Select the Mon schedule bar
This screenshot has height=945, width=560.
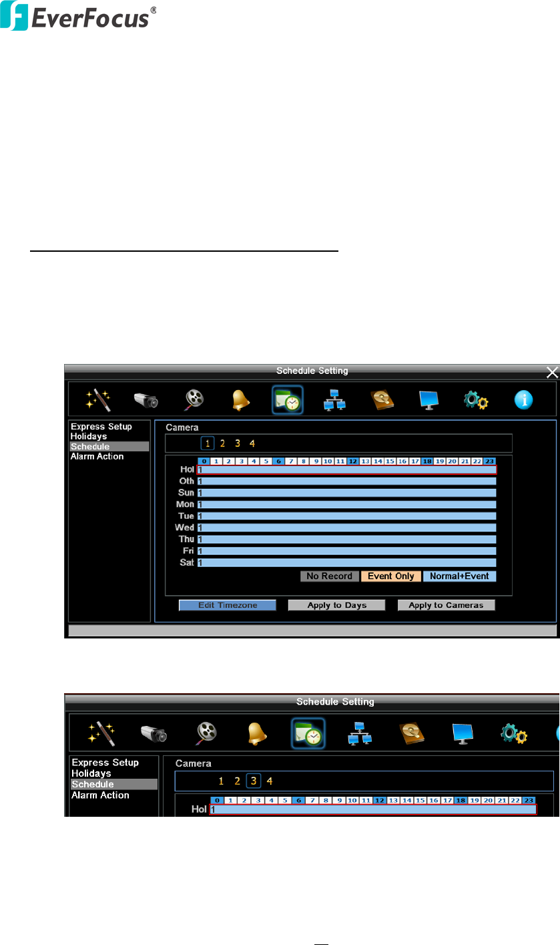[x=347, y=504]
